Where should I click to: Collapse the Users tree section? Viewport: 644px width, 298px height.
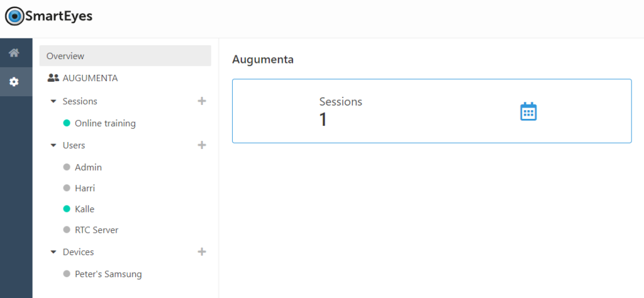tap(53, 145)
